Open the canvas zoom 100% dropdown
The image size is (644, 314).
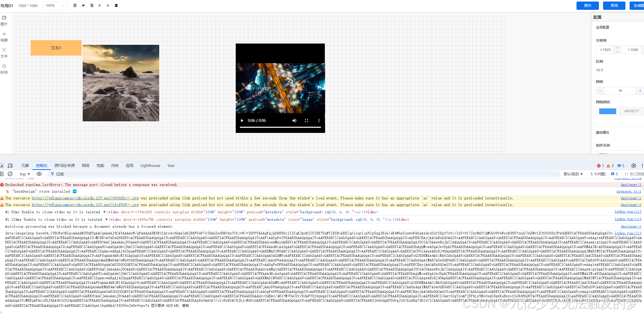55,5
